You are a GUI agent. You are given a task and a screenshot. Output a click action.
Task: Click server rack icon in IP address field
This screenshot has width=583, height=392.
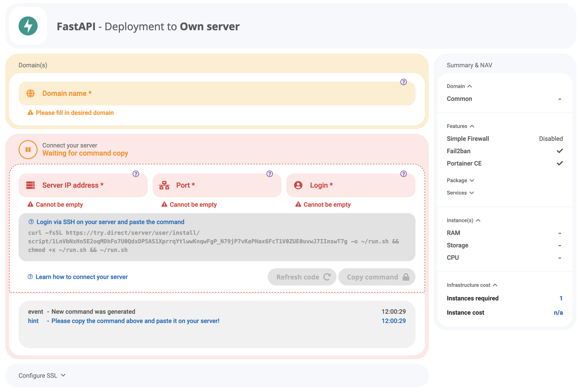(x=30, y=185)
